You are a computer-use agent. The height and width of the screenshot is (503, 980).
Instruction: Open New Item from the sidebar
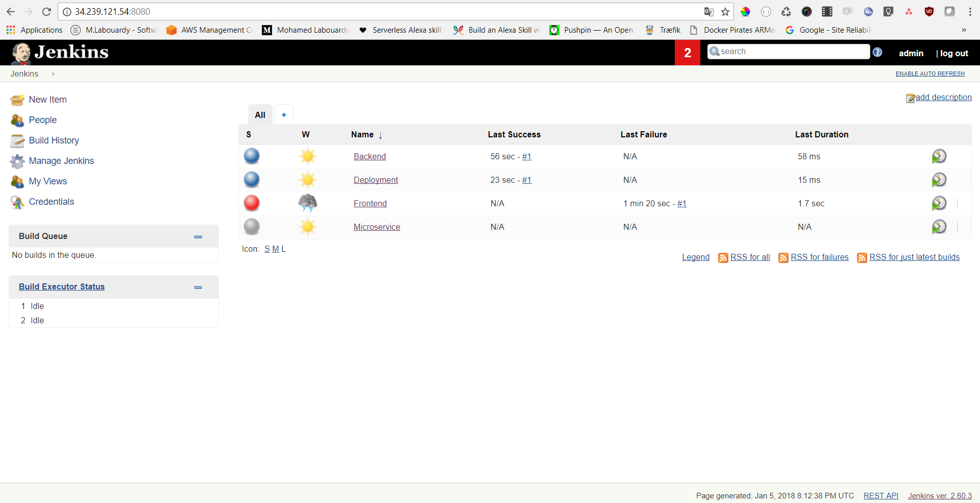click(x=48, y=100)
